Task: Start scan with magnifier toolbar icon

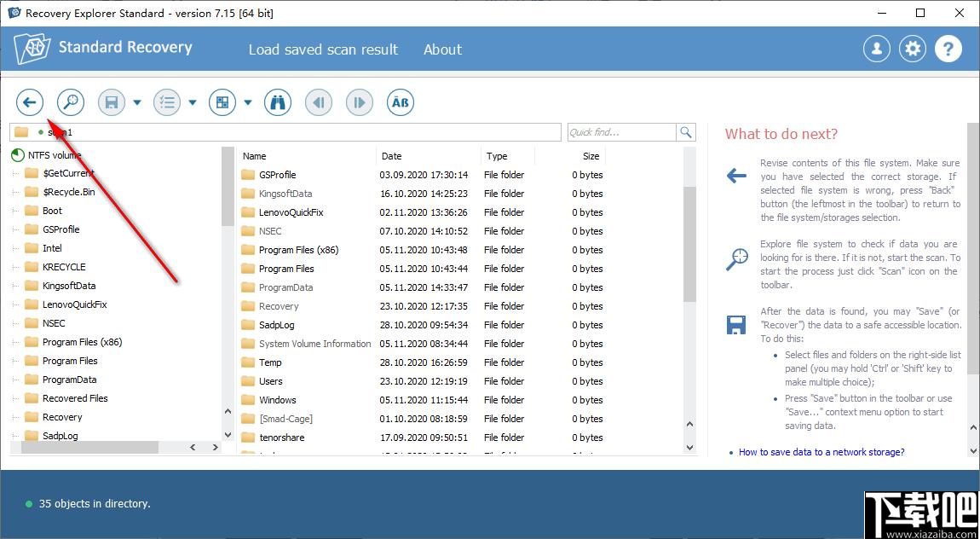Action: pyautogui.click(x=71, y=102)
